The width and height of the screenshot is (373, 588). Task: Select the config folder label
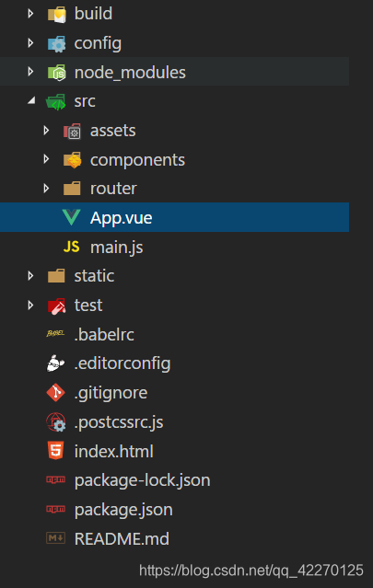[x=98, y=43]
